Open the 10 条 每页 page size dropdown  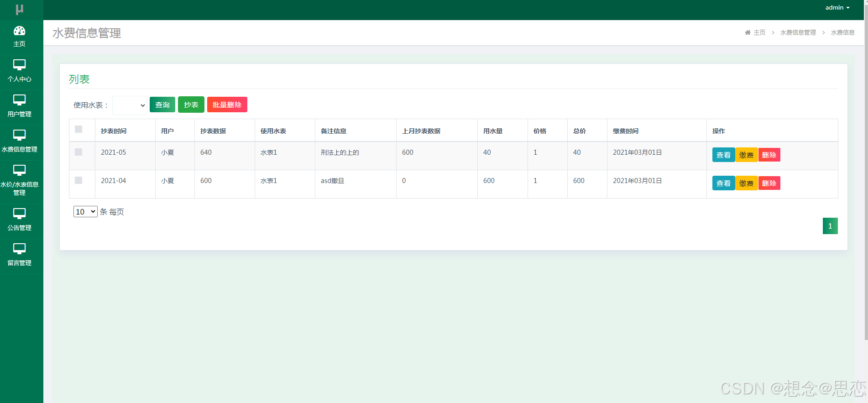click(85, 212)
